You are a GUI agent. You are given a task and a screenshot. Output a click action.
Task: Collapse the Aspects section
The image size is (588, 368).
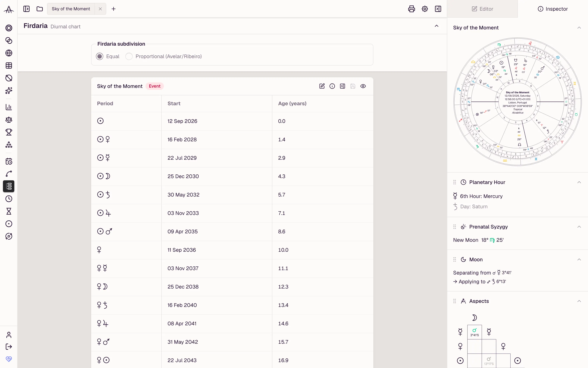(x=579, y=301)
